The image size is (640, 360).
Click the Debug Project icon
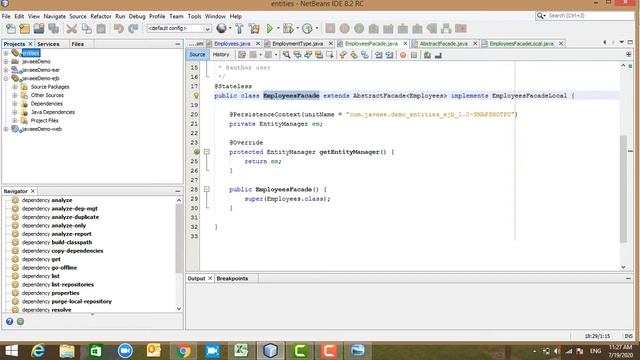point(288,29)
